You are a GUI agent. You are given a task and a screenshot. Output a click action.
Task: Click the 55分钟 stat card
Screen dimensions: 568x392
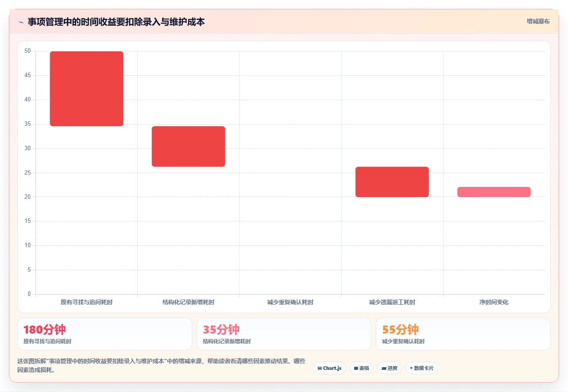point(463,334)
